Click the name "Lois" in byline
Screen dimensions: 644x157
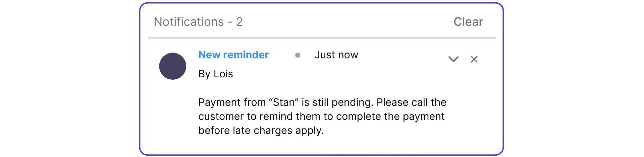click(223, 74)
